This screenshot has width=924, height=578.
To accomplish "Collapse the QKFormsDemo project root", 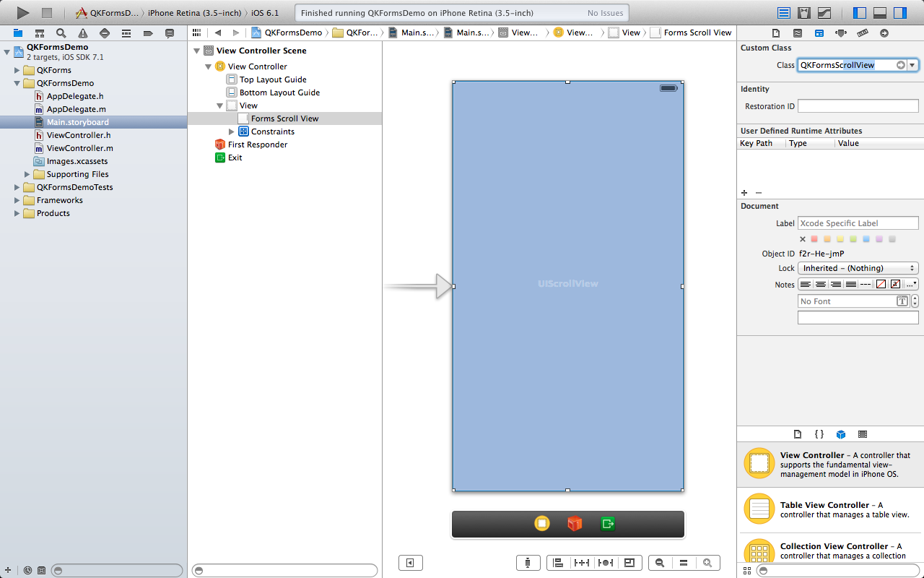I will click(x=6, y=52).
